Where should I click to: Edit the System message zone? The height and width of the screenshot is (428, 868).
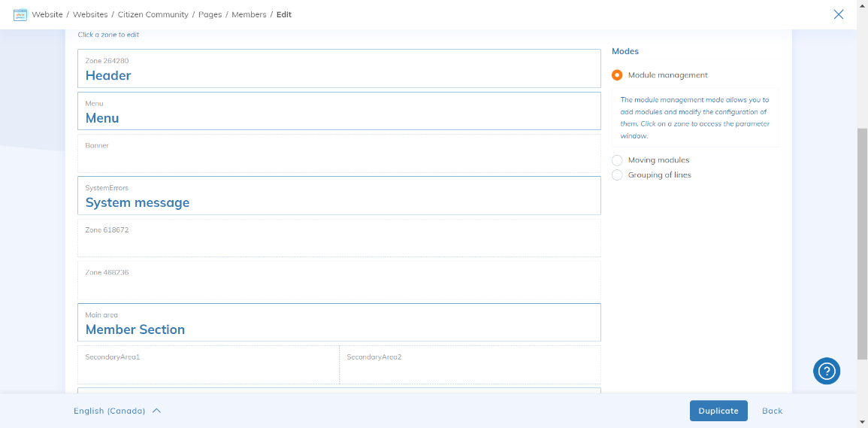[339, 195]
